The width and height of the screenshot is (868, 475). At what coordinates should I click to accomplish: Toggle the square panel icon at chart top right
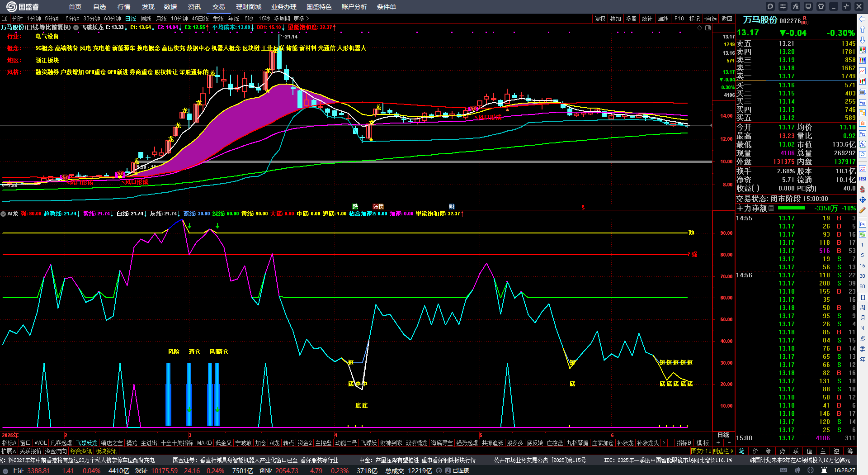708,28
